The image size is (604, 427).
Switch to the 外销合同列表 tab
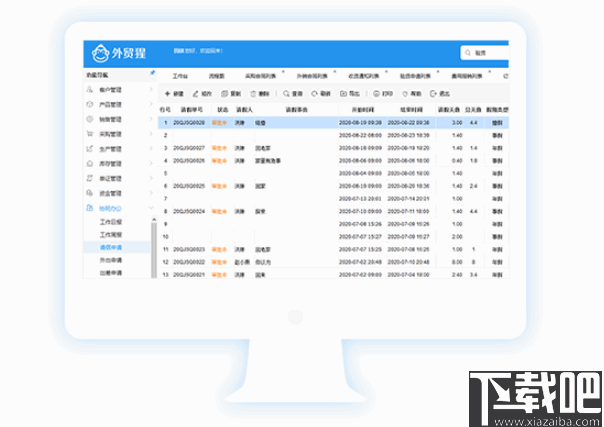point(312,76)
